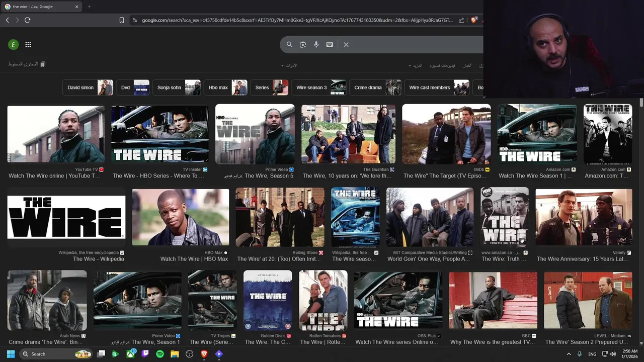Open saved content (المحتوى المحفوظ) link

(27, 64)
